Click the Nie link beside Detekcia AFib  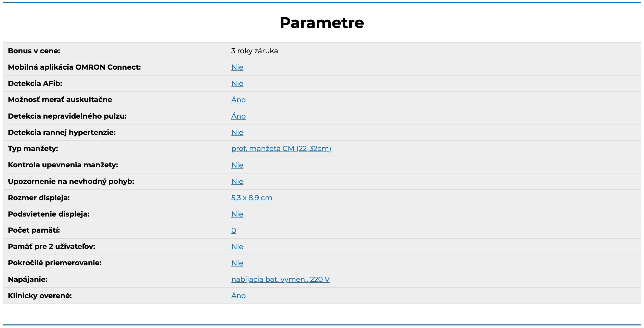[x=237, y=83]
